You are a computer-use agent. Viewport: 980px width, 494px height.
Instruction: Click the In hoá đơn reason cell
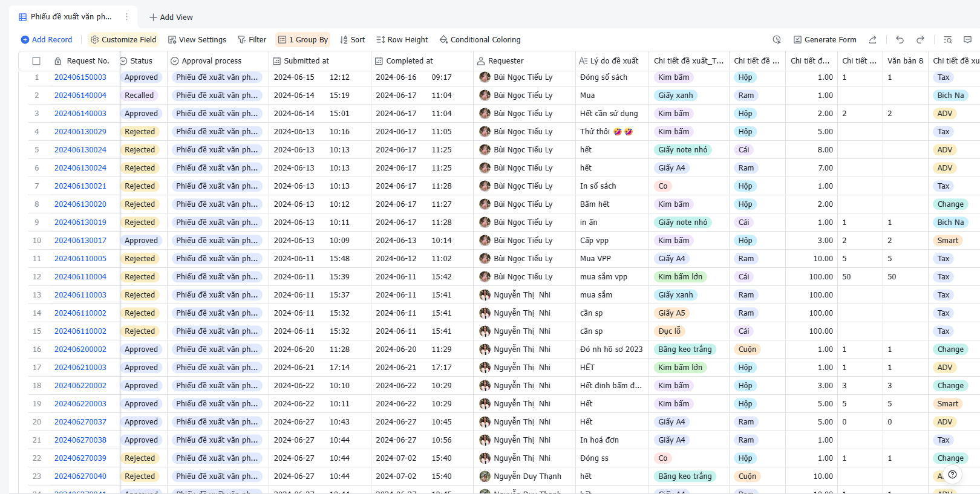(612, 440)
